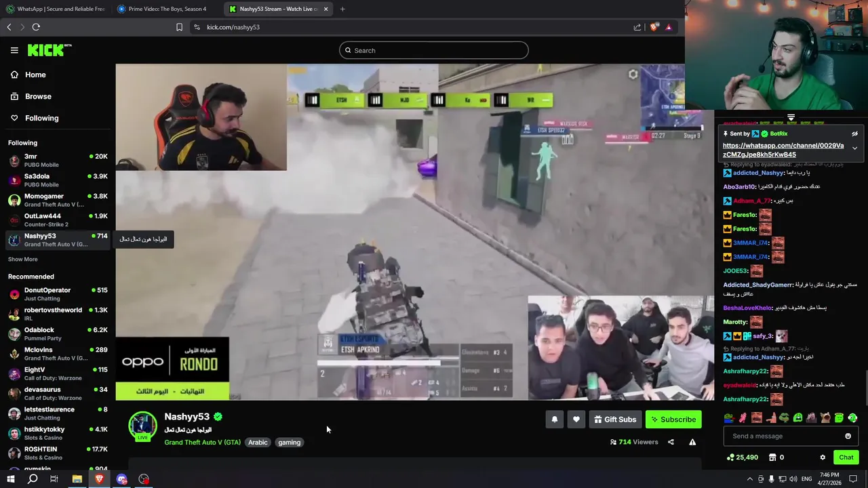Click username BeshaLoveKhelo in chat
The image size is (868, 488).
tap(747, 308)
